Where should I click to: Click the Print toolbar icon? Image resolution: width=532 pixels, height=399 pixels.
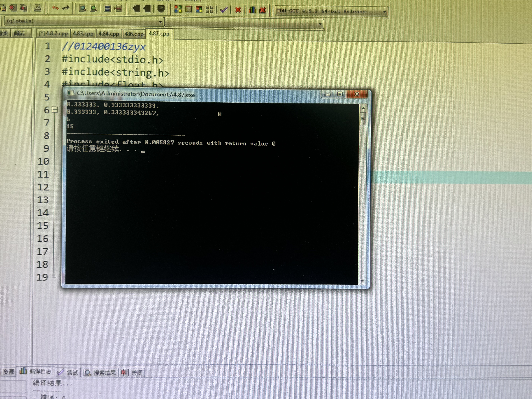coord(38,8)
